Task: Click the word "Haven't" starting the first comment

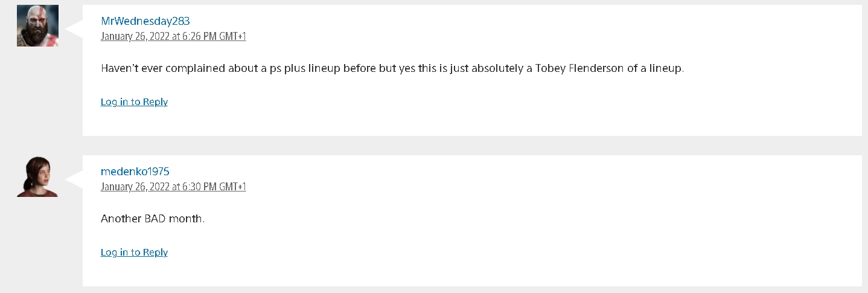Action: [x=119, y=68]
